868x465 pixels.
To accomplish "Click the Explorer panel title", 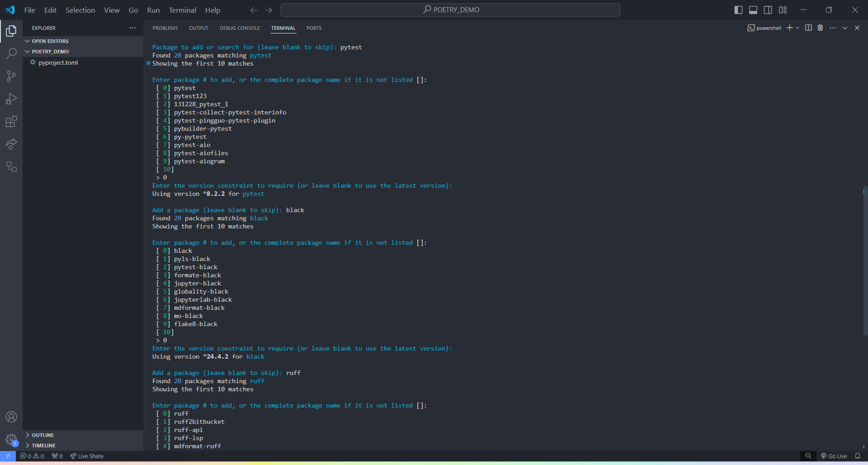I will pos(44,28).
